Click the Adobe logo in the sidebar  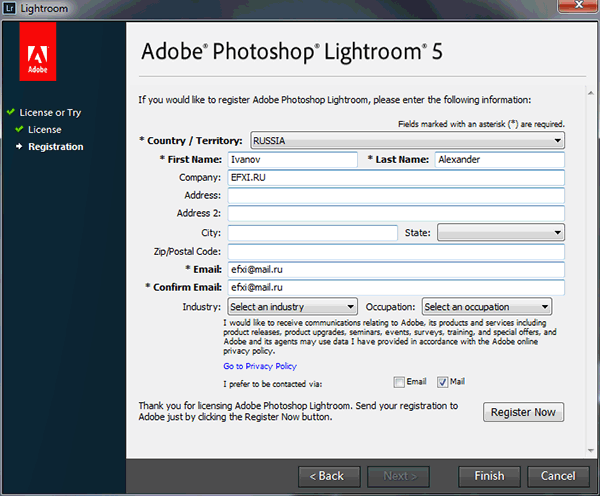tap(38, 51)
